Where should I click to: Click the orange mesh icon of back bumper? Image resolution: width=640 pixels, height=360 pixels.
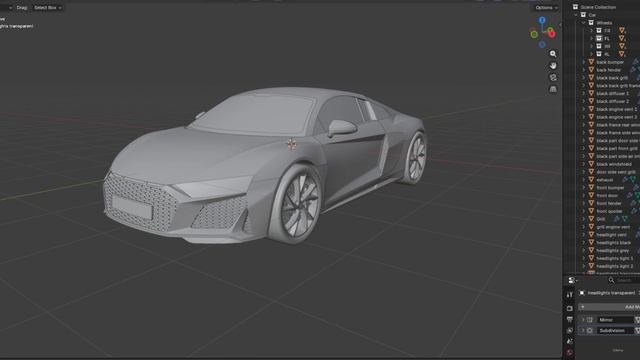(591, 62)
